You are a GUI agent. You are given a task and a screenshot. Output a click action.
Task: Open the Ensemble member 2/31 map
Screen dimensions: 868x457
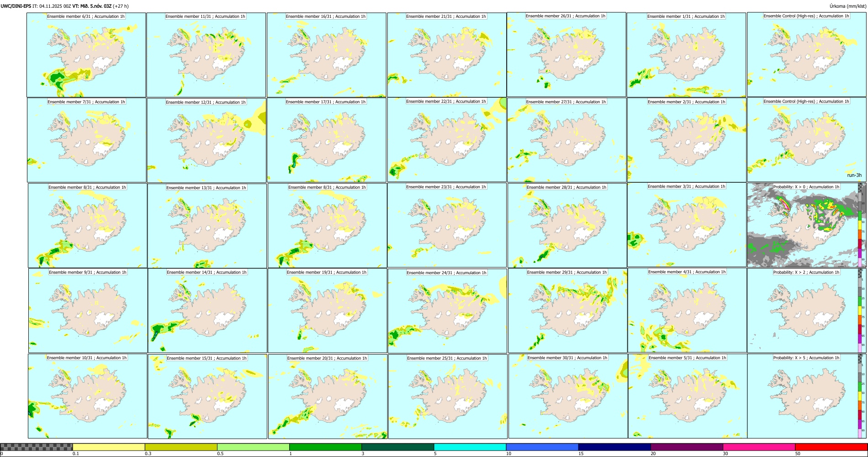[687, 140]
